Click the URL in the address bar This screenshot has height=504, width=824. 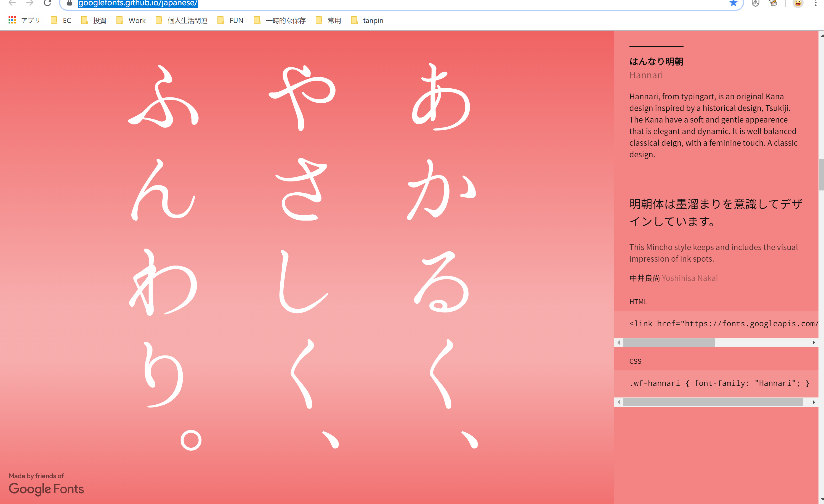pyautogui.click(x=138, y=3)
